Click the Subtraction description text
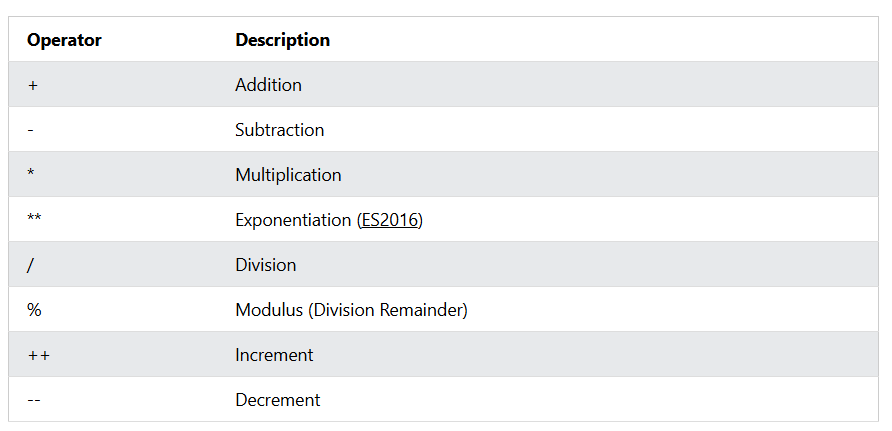 (280, 130)
